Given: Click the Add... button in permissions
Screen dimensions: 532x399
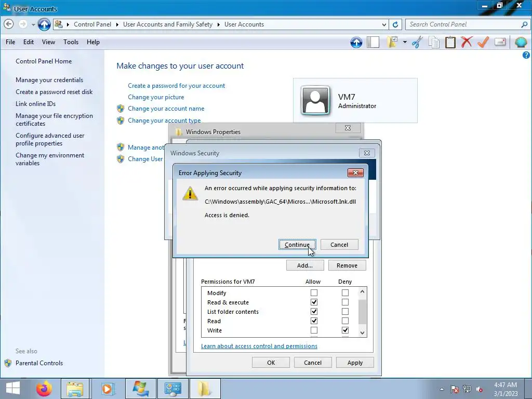Looking at the screenshot, I should point(305,265).
